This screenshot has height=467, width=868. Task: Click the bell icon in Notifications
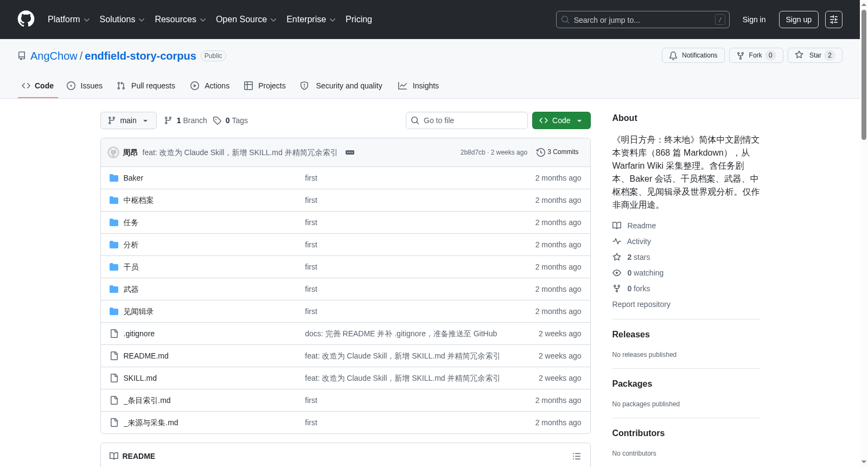[673, 55]
